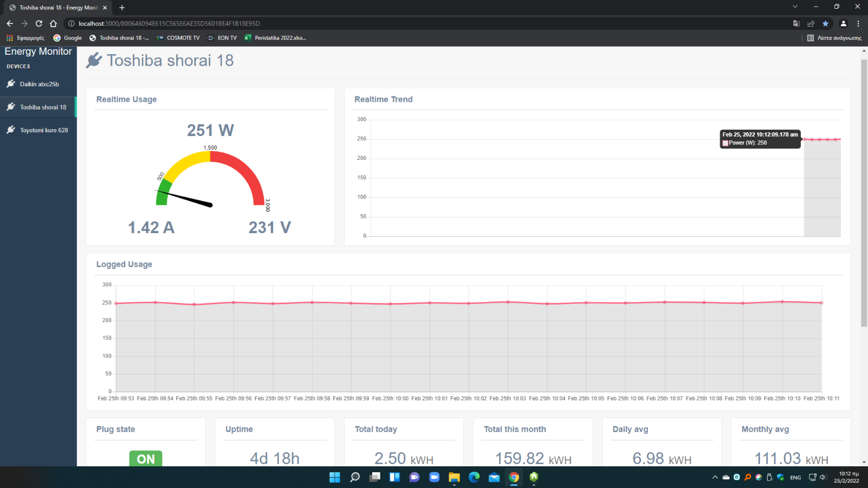
Task: Click the site information icon in address bar
Action: [71, 23]
